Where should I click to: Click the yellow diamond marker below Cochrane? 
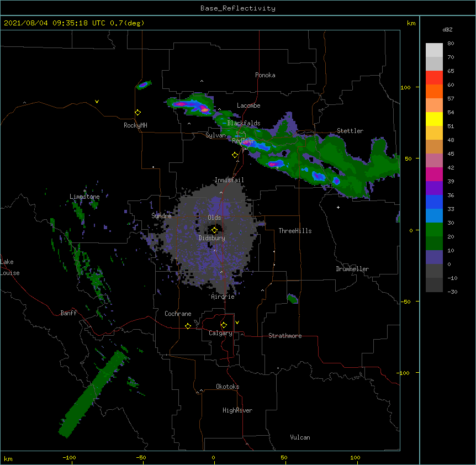tap(188, 326)
